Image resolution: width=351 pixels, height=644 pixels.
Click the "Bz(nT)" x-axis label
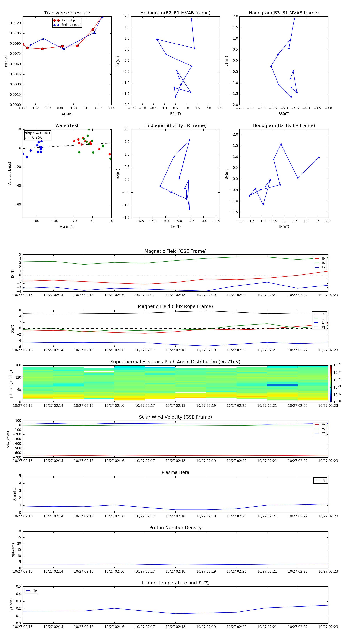pos(175,227)
